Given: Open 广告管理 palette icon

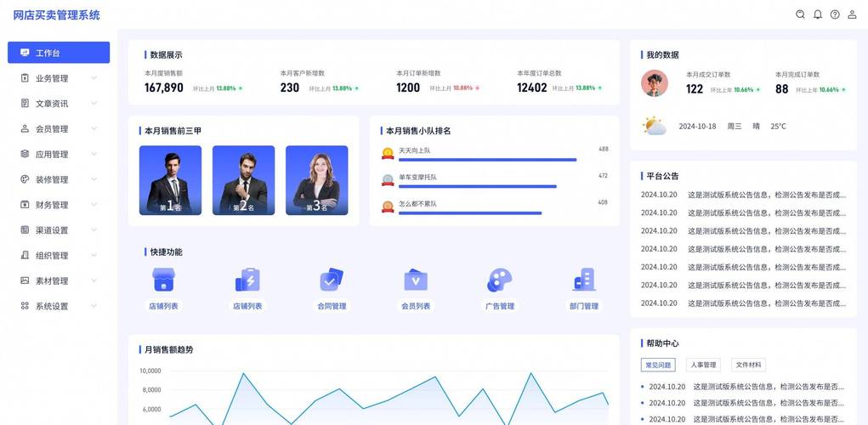Looking at the screenshot, I should pos(499,280).
